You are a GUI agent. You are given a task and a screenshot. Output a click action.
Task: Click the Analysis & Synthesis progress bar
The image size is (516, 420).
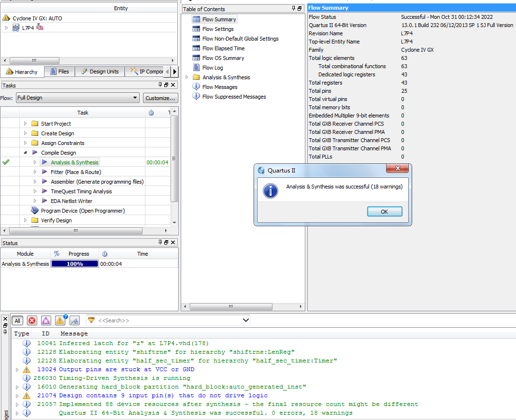pyautogui.click(x=75, y=264)
